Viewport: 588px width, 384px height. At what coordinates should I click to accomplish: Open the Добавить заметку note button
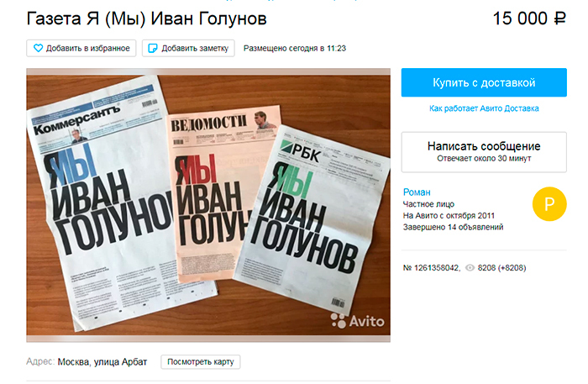[x=188, y=49]
